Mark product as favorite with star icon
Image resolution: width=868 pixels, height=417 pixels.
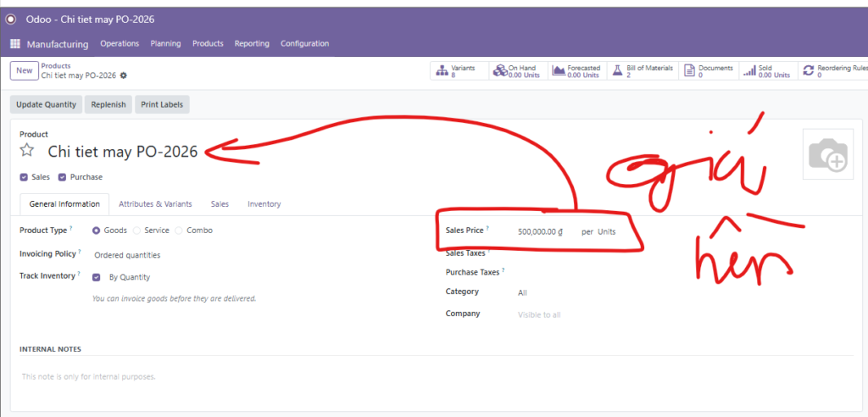(x=27, y=151)
